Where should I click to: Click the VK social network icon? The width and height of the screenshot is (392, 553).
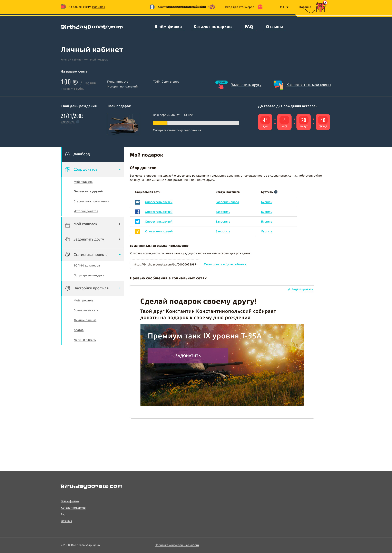point(138,202)
